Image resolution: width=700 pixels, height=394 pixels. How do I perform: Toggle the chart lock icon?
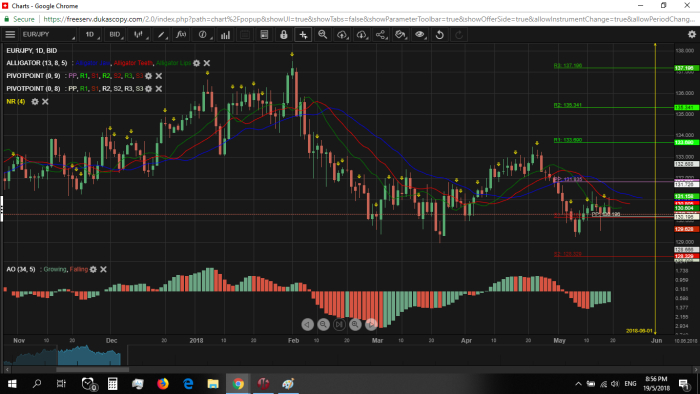[283, 34]
